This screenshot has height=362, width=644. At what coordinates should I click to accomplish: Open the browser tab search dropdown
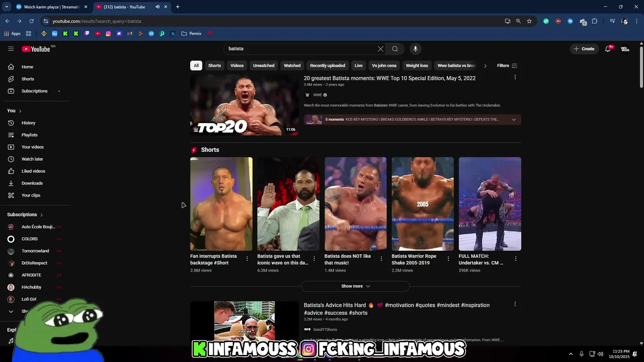pos(7,7)
